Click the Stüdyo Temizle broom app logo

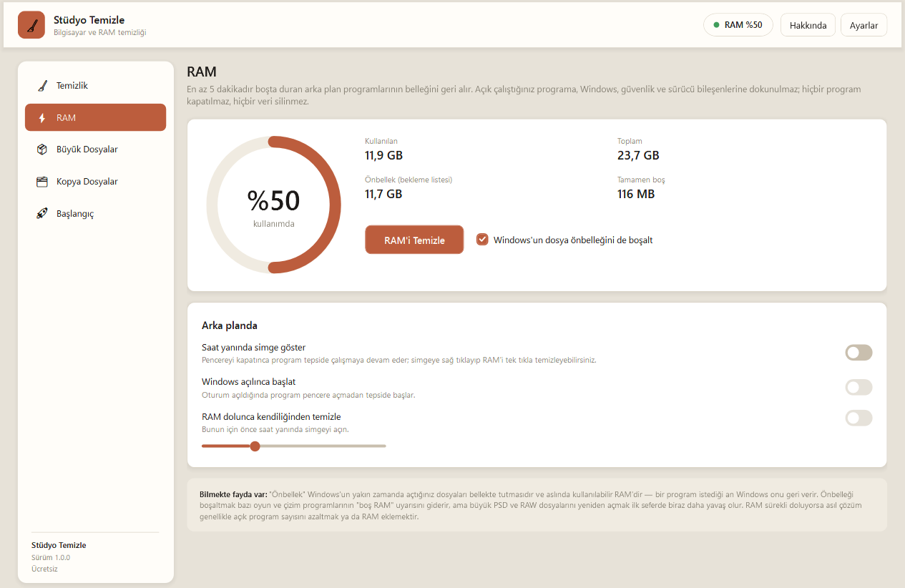pyautogui.click(x=31, y=25)
